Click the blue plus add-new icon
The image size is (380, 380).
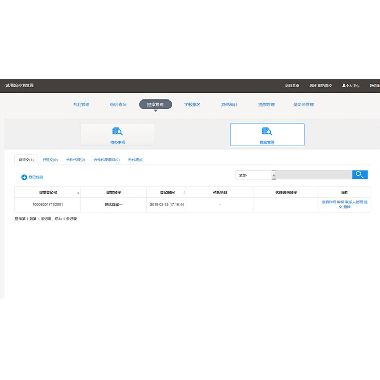point(24,177)
